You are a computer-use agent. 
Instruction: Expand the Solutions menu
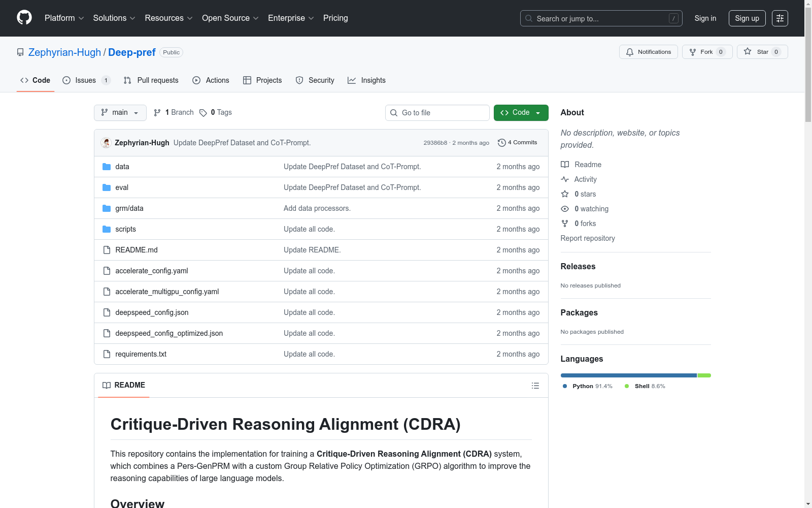114,18
